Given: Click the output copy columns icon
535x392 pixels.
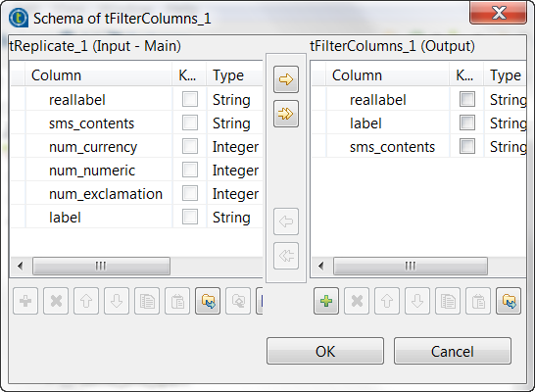Looking at the screenshot, I should 448,301.
